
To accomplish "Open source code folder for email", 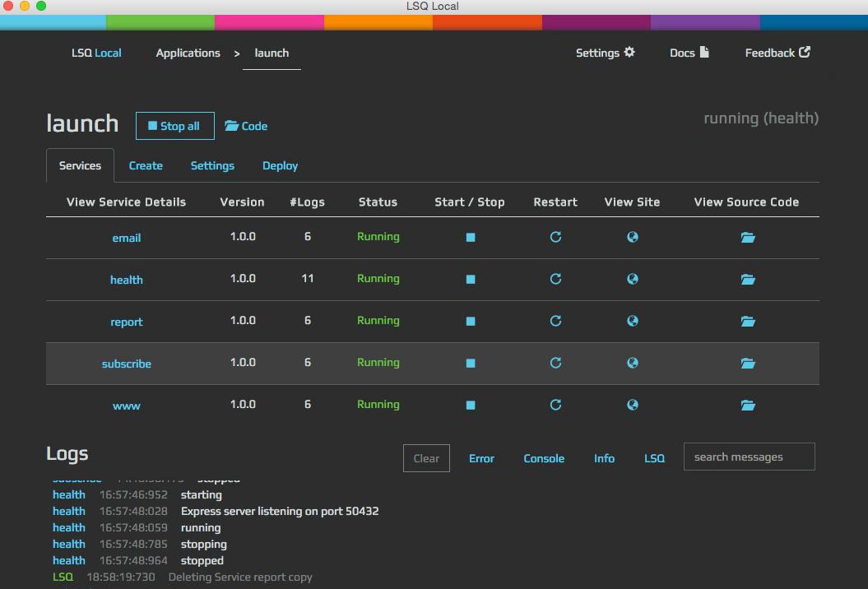I will tap(748, 238).
